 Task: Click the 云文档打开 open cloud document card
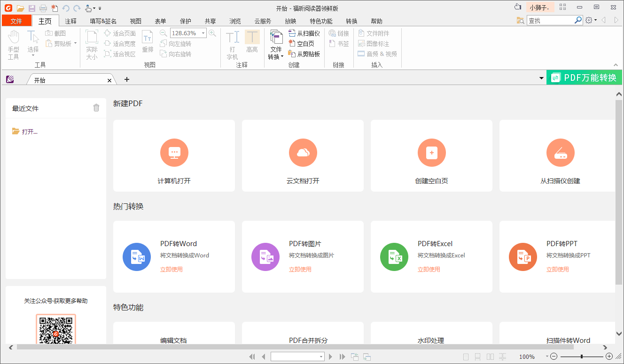point(303,155)
